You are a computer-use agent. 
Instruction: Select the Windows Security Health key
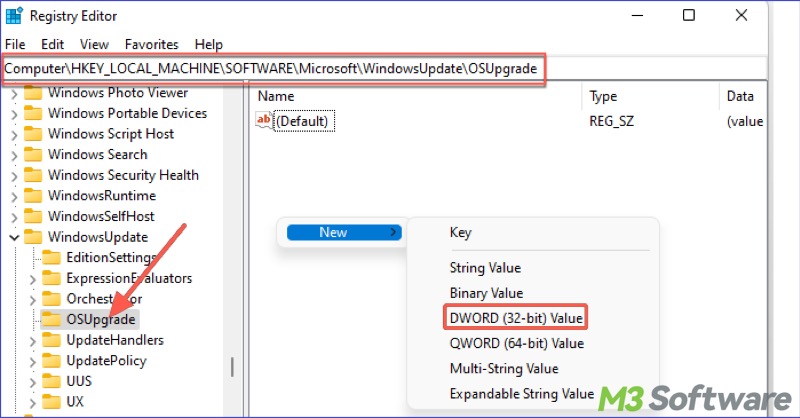pos(123,175)
